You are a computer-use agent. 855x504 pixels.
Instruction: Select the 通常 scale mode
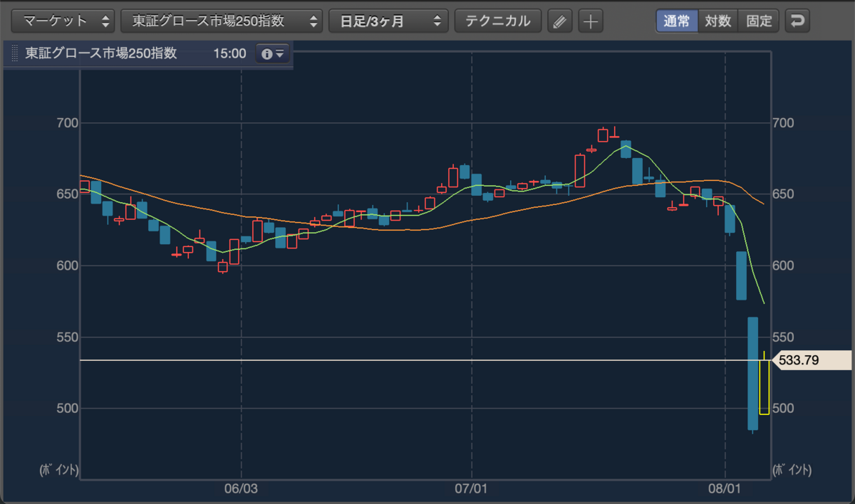[676, 21]
